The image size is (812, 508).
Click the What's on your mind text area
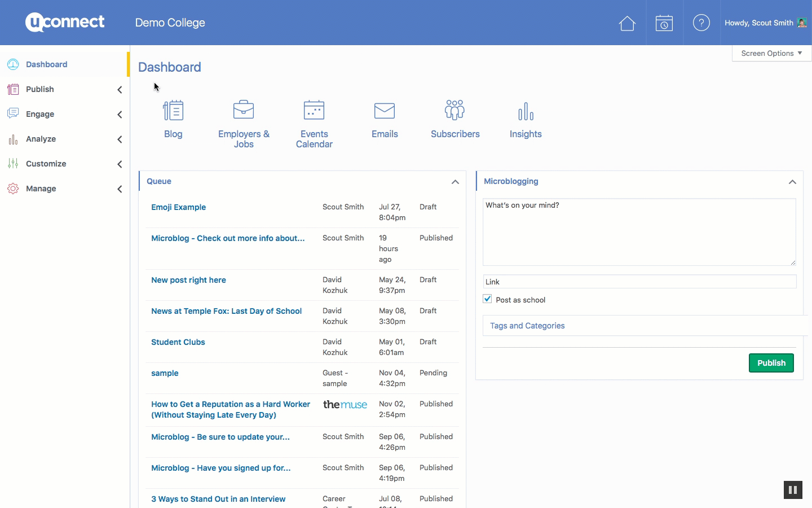639,231
